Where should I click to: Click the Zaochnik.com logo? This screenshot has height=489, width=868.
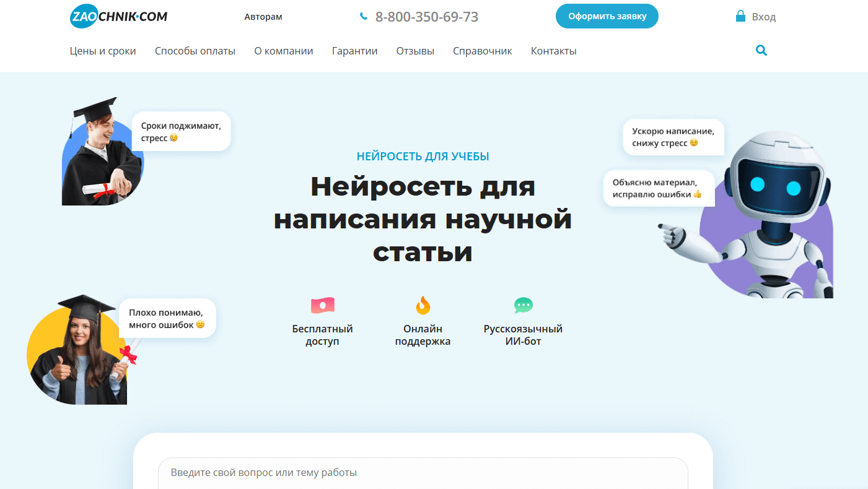(118, 17)
